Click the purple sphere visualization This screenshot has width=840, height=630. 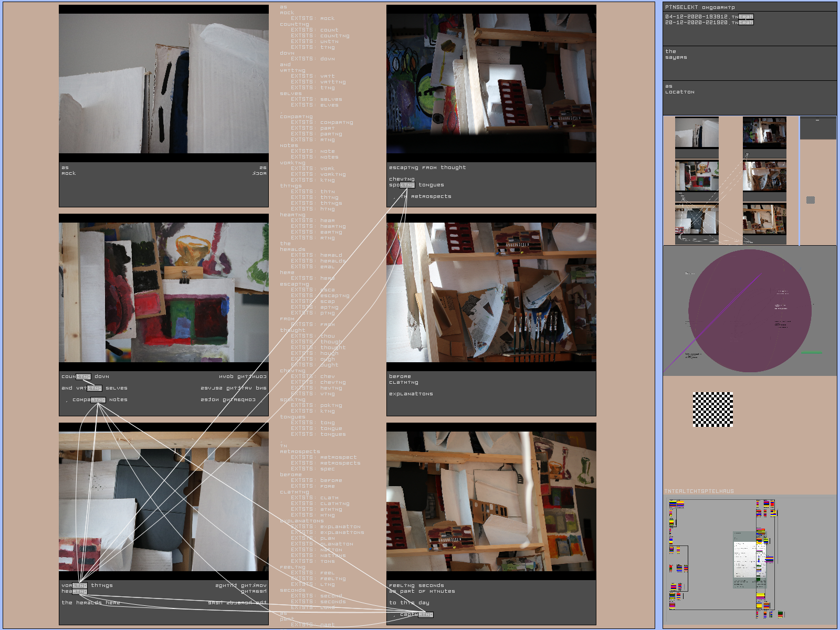tap(749, 311)
